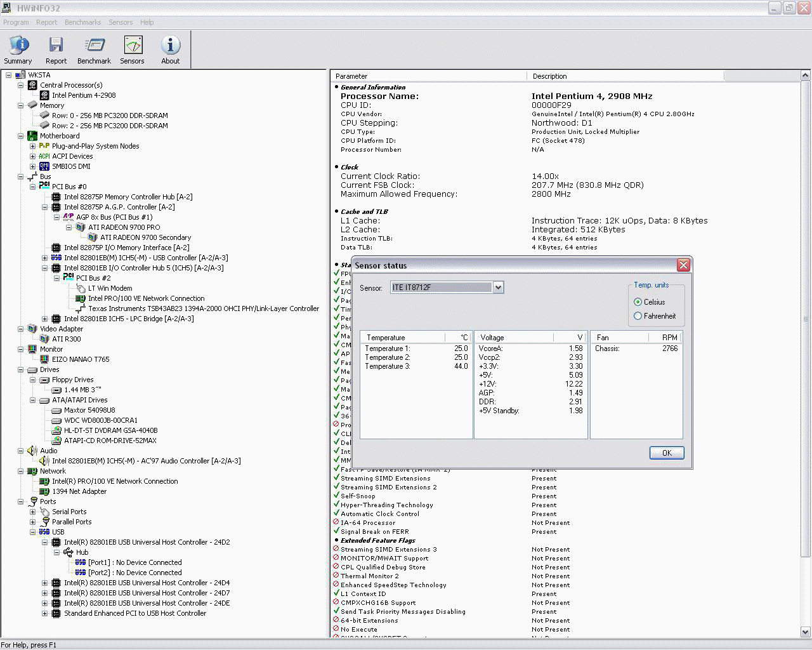Click the +12V: 12.22 voltage row
The width and height of the screenshot is (812, 650).
531,384
